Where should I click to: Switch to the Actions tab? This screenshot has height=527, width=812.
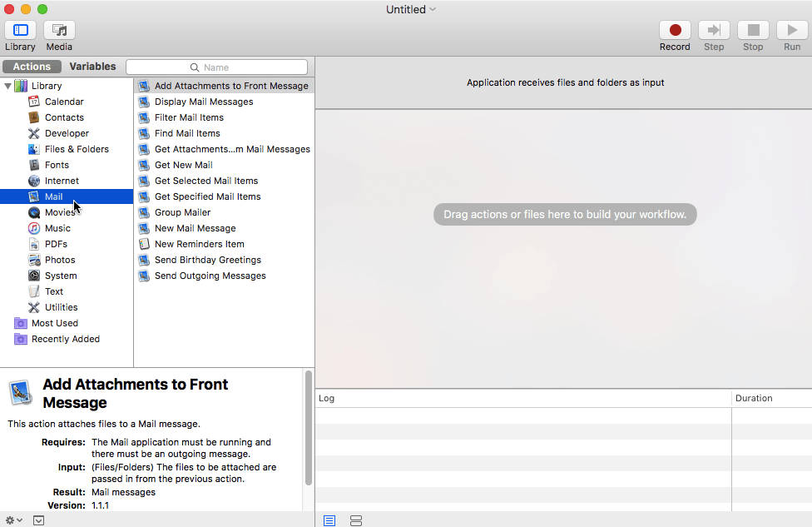pyautogui.click(x=32, y=67)
